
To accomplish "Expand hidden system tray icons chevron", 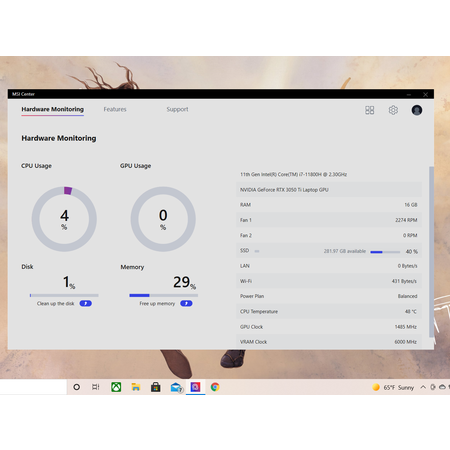I will click(x=423, y=387).
